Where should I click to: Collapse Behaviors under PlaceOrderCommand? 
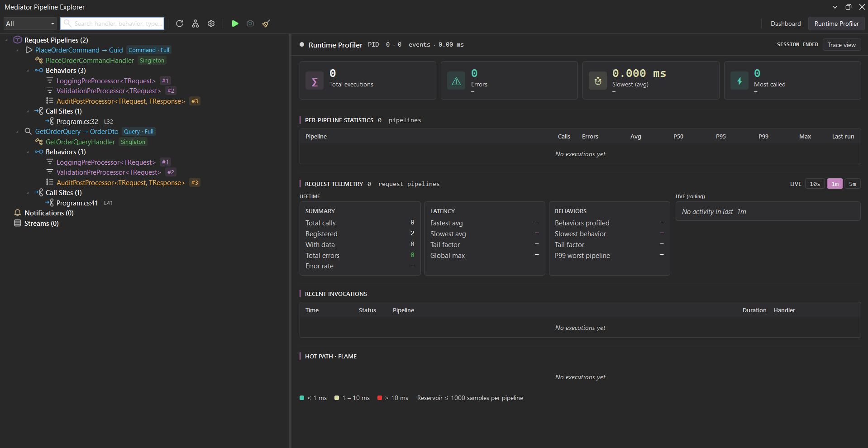tap(28, 70)
